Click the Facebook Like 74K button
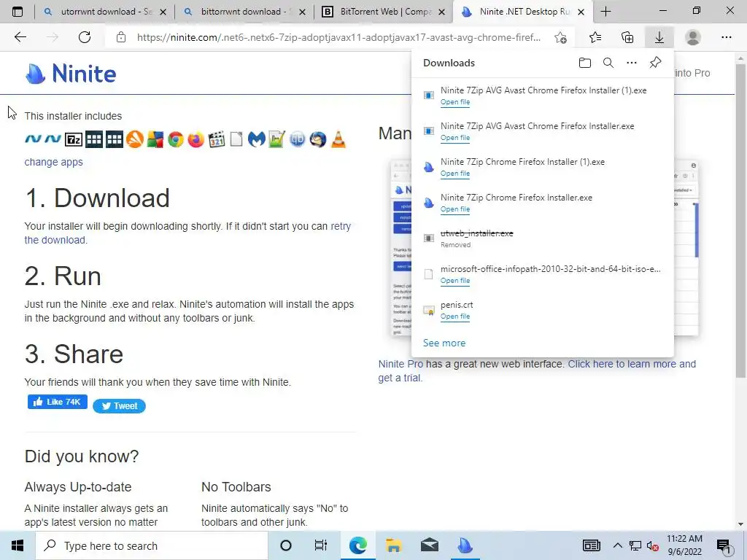747x560 pixels. click(57, 402)
